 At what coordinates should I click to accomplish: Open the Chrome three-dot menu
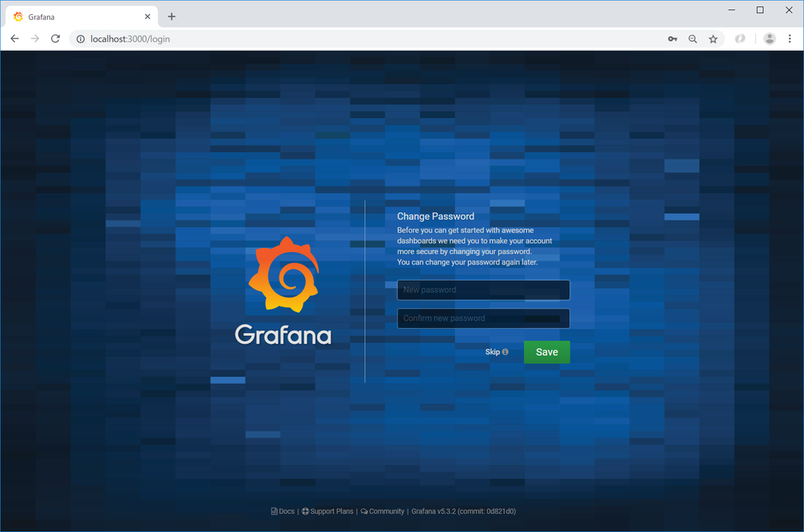point(790,39)
